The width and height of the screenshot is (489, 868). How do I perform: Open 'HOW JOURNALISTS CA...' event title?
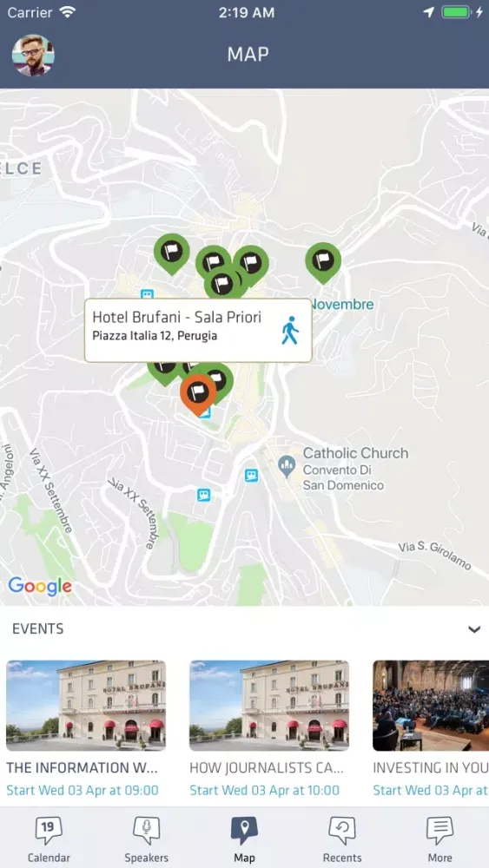click(x=267, y=768)
